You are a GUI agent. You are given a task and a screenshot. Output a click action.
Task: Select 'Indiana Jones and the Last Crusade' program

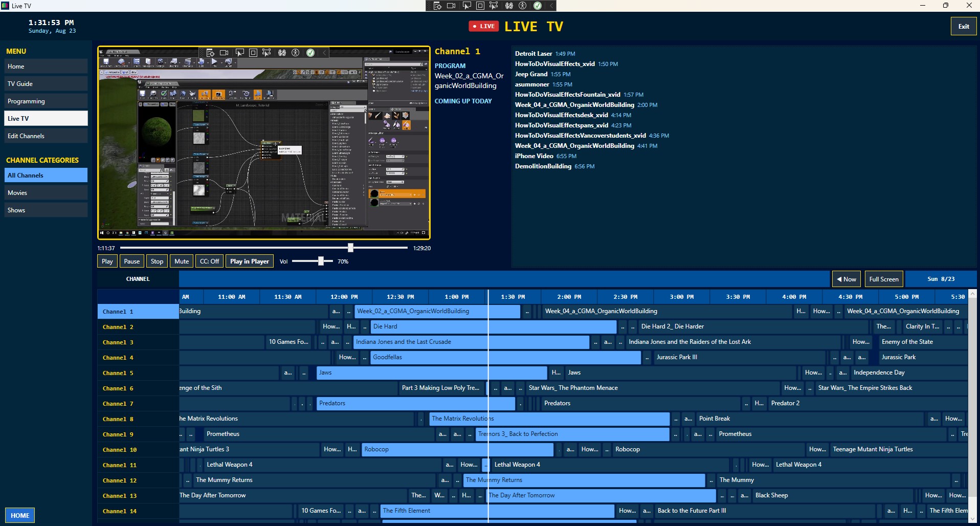[471, 342]
